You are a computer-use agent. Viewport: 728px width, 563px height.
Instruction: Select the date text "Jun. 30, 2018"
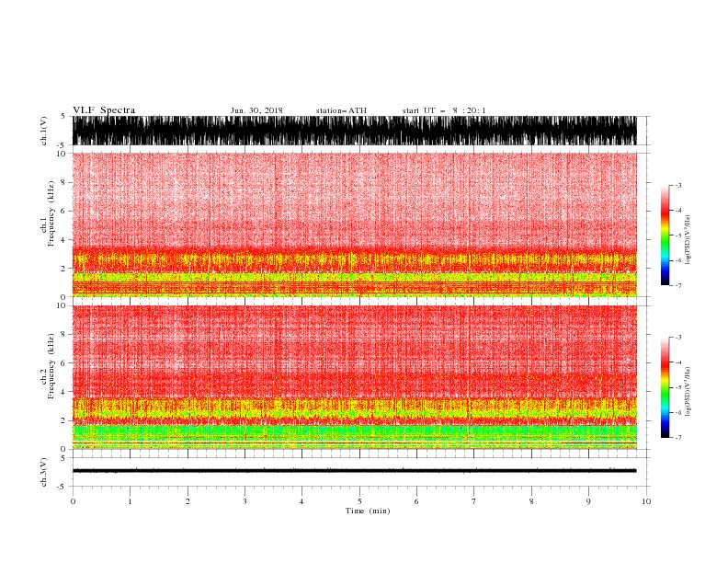[256, 110]
